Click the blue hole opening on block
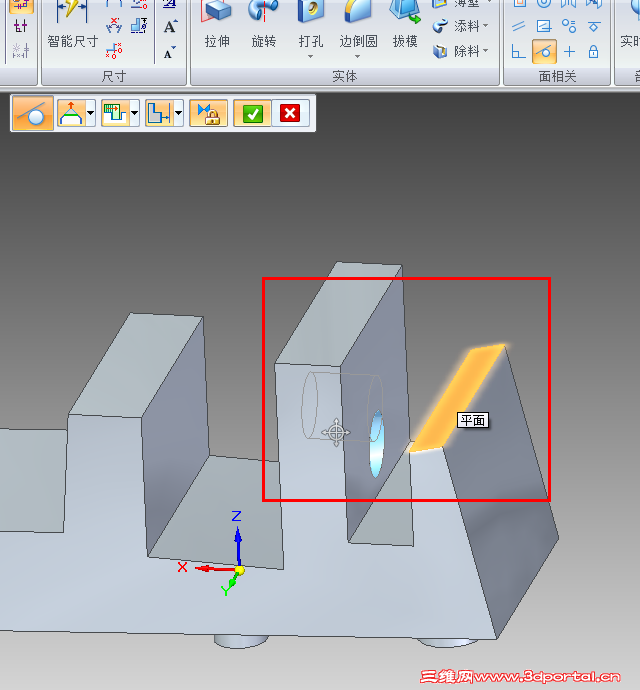The width and height of the screenshot is (640, 690). pyautogui.click(x=376, y=444)
